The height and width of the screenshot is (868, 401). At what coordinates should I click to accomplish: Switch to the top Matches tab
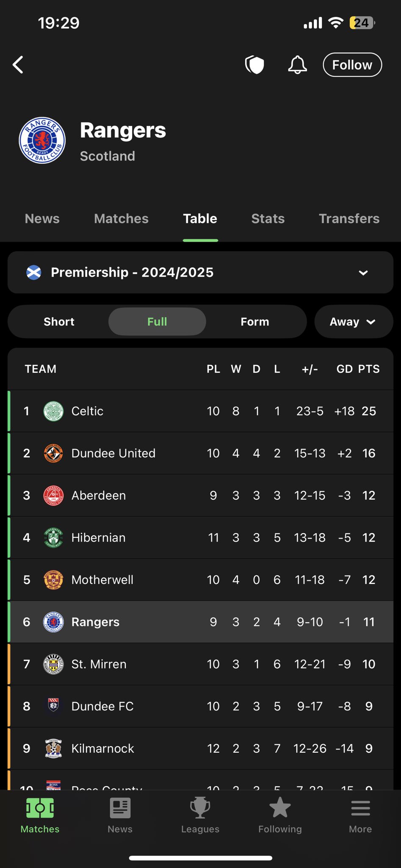tap(121, 219)
